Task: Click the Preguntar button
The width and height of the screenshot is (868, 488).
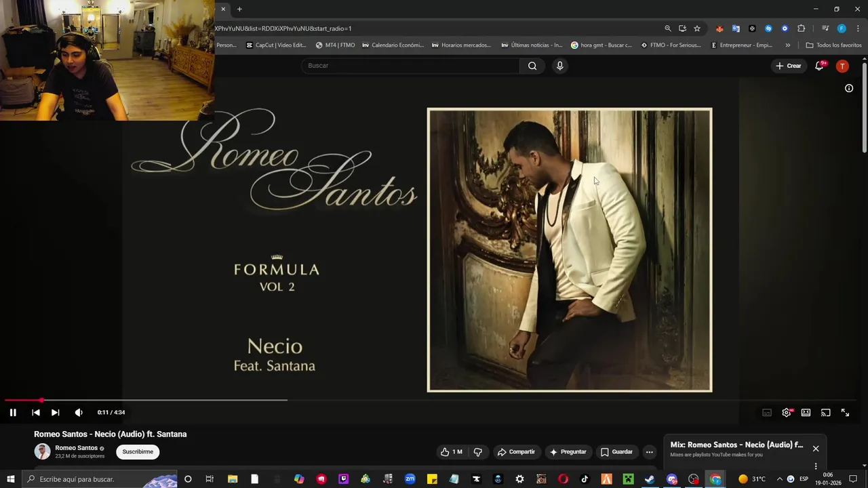Action: tap(568, 452)
